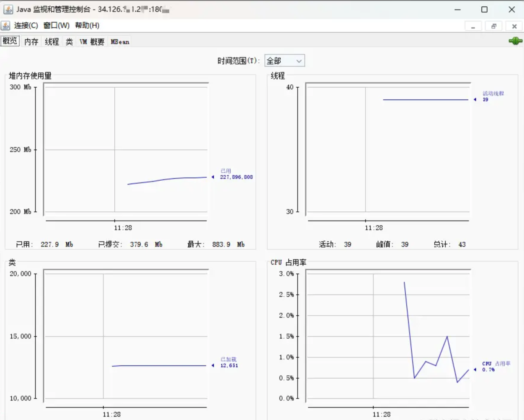Screen dimensions: 524x420
Task: Click the 活动线程 39 value label
Action: point(493,97)
